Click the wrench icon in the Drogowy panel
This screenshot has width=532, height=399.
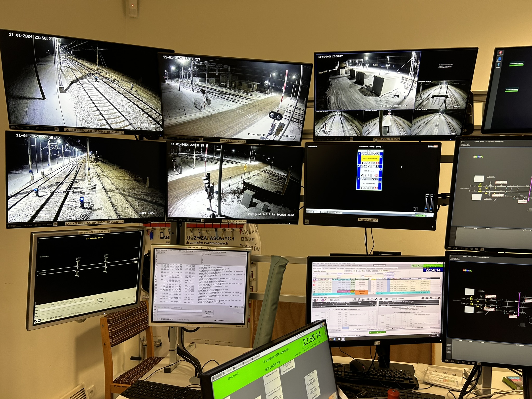tap(369, 166)
